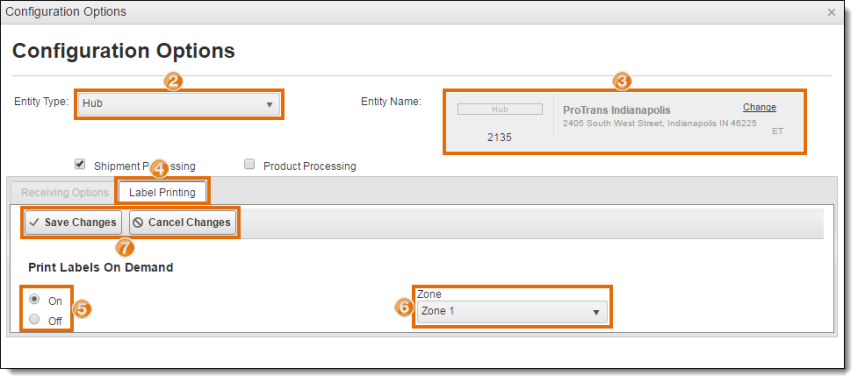Click the orange callout marker numbered 4
858x382 pixels.
click(x=159, y=168)
